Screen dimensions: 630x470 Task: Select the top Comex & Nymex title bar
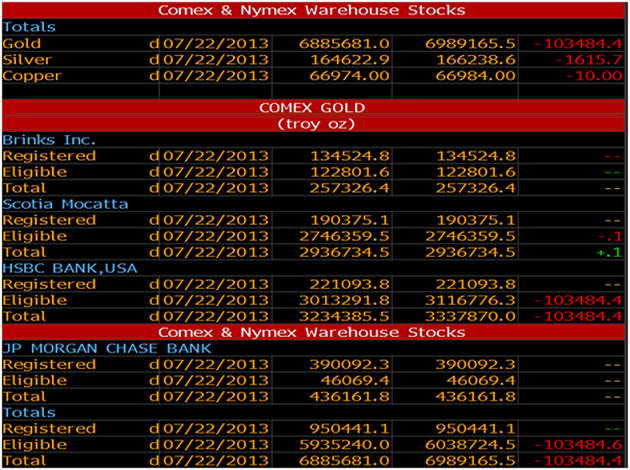coord(313,10)
